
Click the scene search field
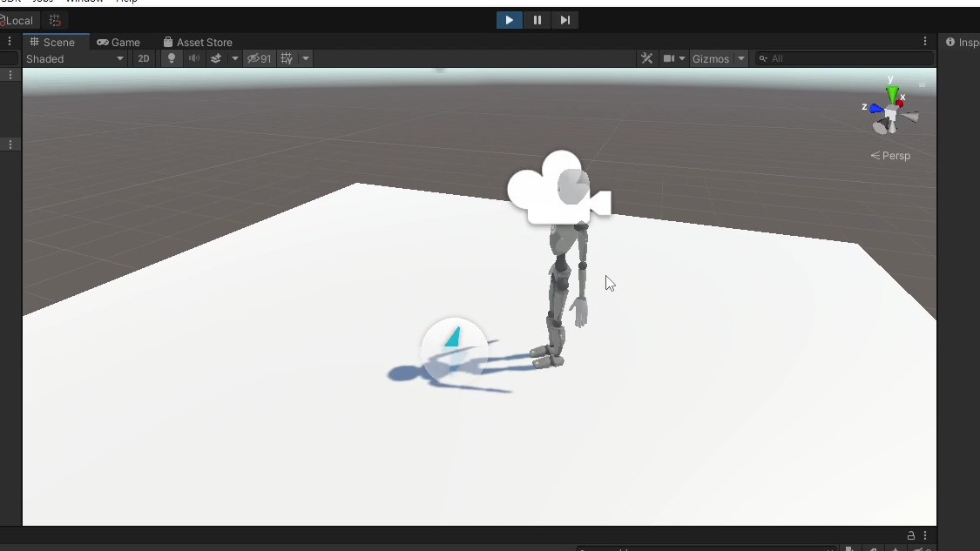(844, 58)
